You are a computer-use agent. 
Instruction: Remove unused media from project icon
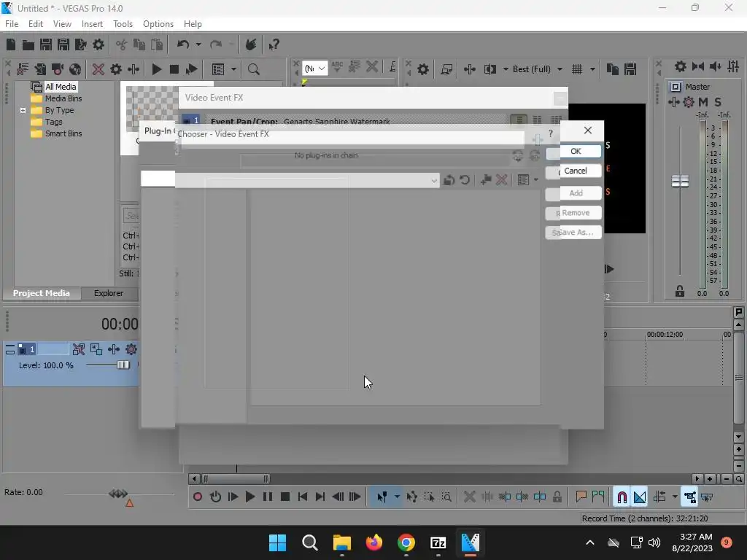pyautogui.click(x=23, y=69)
